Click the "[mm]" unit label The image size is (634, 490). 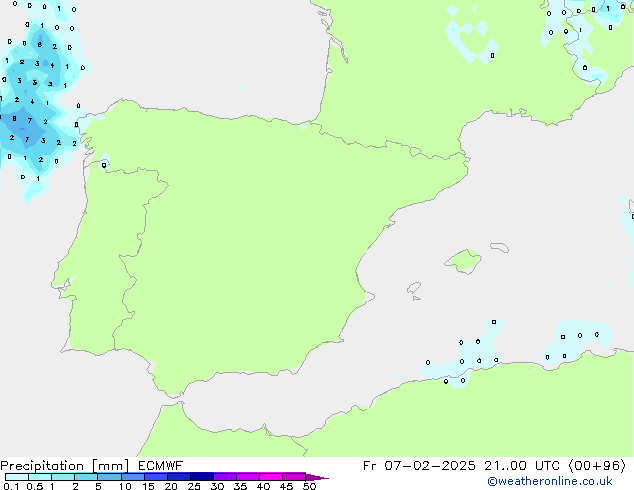click(x=110, y=466)
